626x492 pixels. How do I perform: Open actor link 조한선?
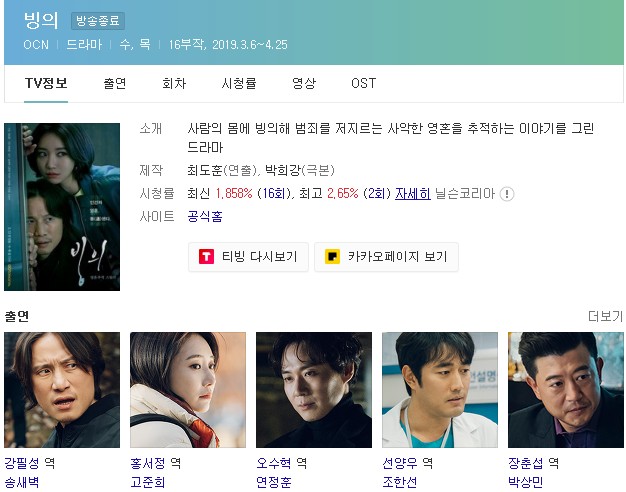(400, 482)
